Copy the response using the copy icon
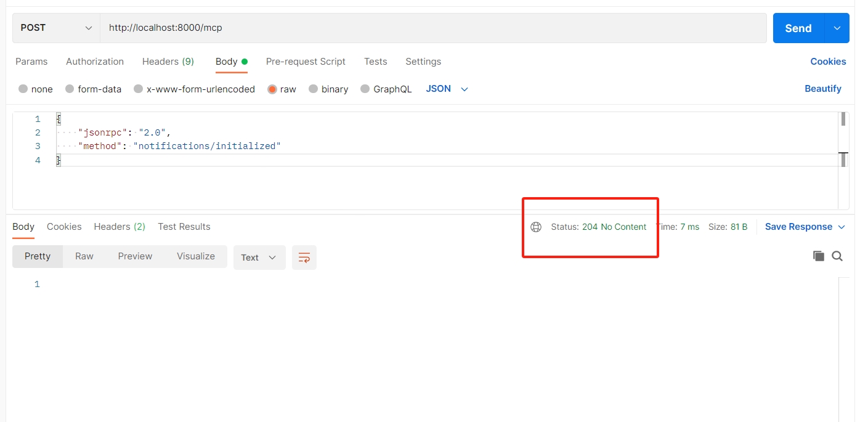The height and width of the screenshot is (422, 868). click(818, 256)
